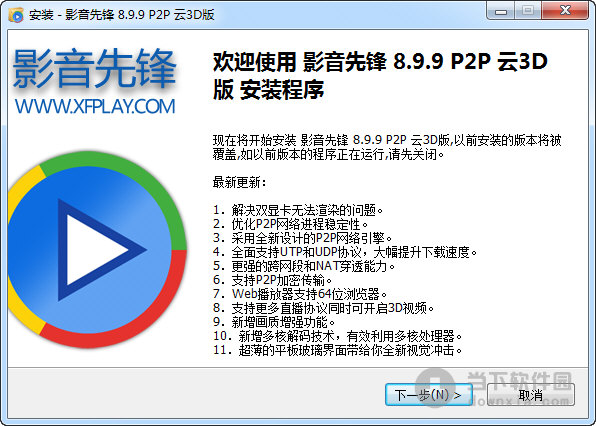Click update item 7 Web播放器支持64位浏览器

click(300, 294)
